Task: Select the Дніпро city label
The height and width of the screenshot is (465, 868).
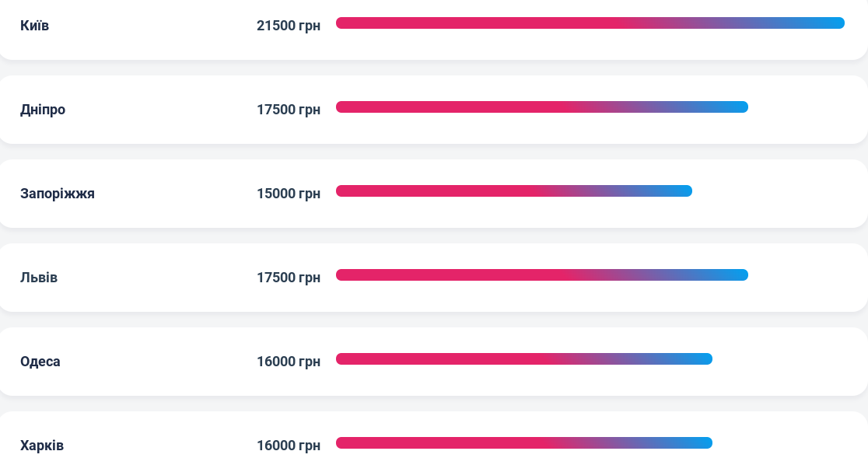Action: [x=43, y=110]
